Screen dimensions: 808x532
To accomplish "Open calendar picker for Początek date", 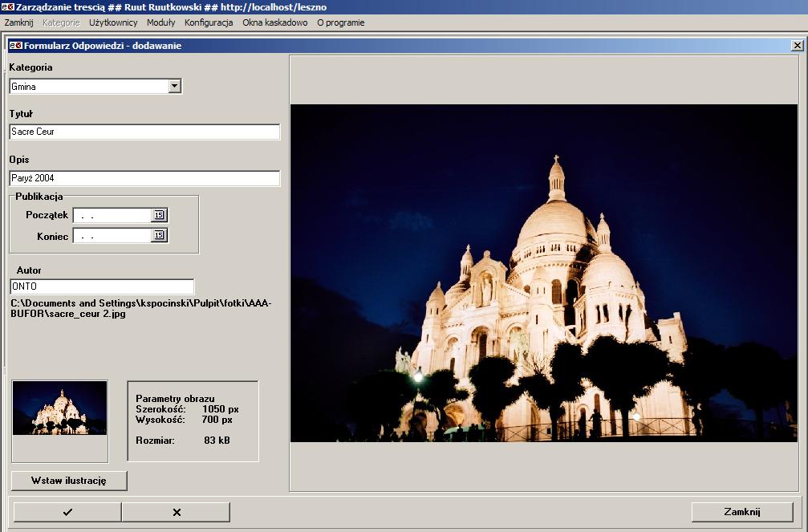I will (x=159, y=215).
